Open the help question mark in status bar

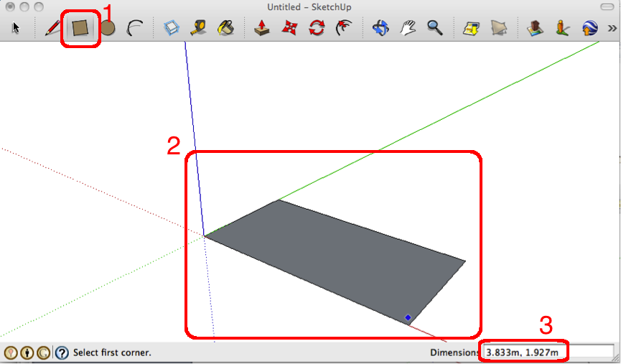pos(62,353)
